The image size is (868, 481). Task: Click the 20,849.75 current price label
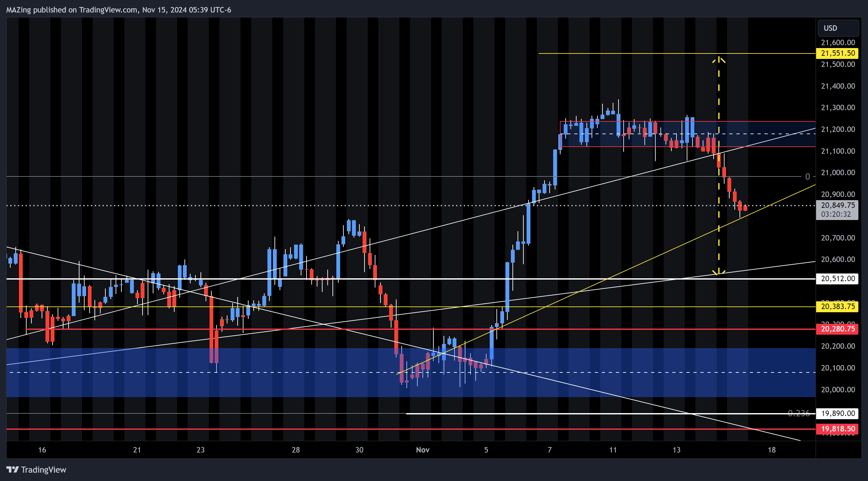[x=837, y=205]
